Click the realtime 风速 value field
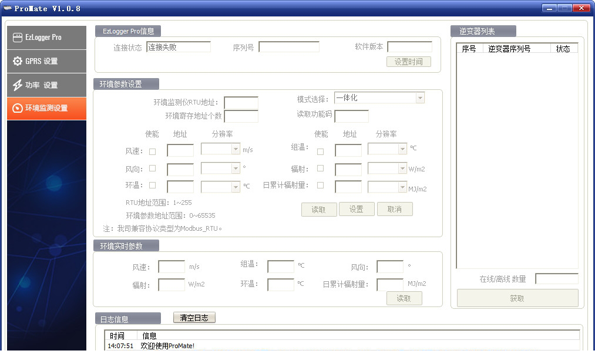 coord(172,267)
